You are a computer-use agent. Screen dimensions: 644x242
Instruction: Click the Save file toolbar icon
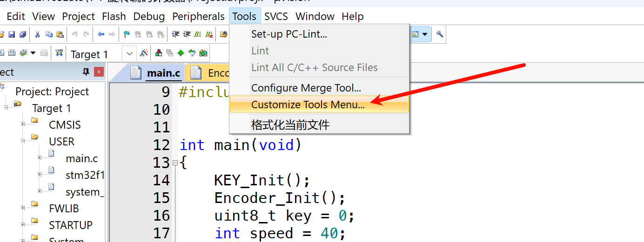click(12, 34)
